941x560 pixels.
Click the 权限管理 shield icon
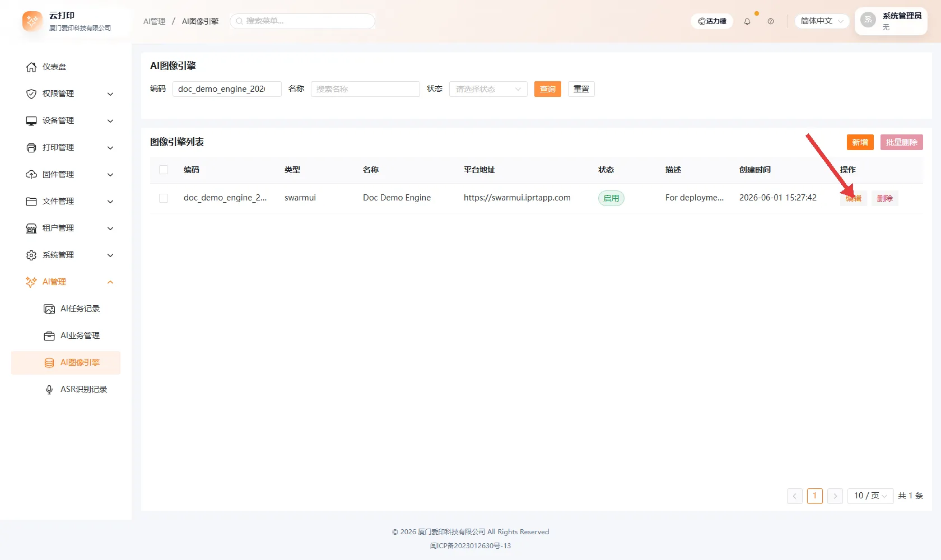[x=31, y=94]
